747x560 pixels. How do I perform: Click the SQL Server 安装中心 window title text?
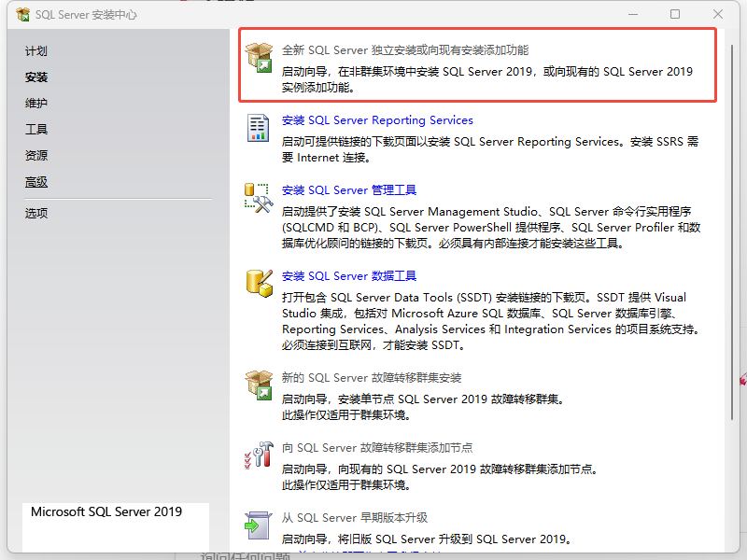(86, 15)
